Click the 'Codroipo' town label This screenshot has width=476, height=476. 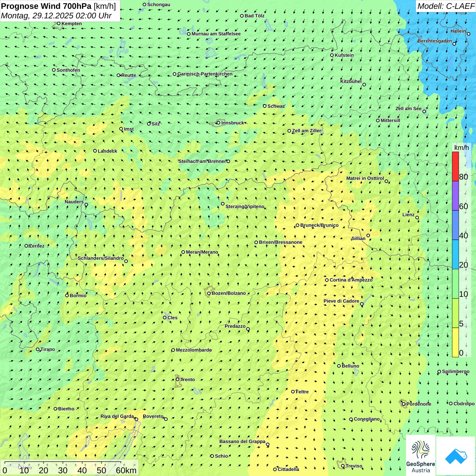tap(464, 404)
